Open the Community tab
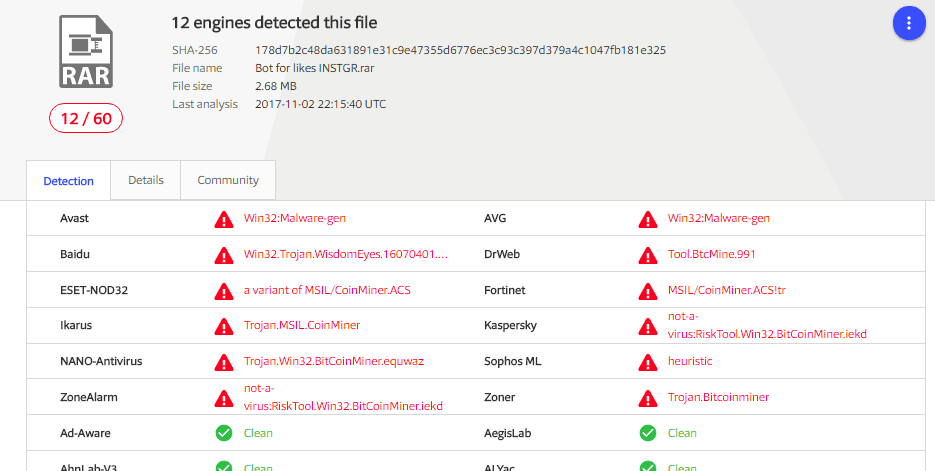935x471 pixels. tap(228, 180)
